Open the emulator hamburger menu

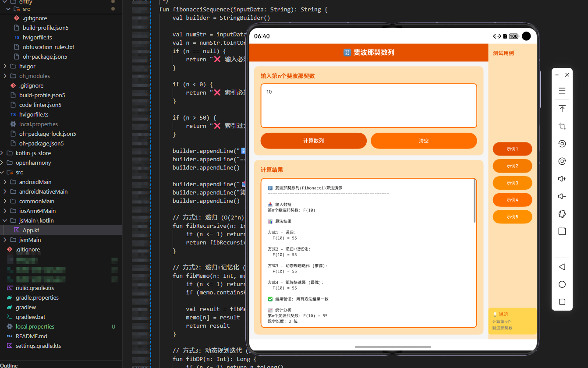pos(562,91)
